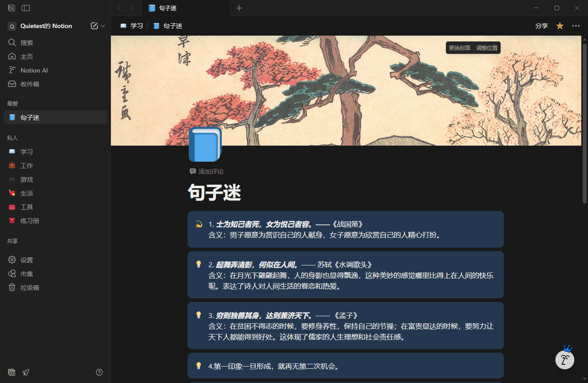Click the 更换封面 button
The height and width of the screenshot is (383, 588).
[x=459, y=48]
